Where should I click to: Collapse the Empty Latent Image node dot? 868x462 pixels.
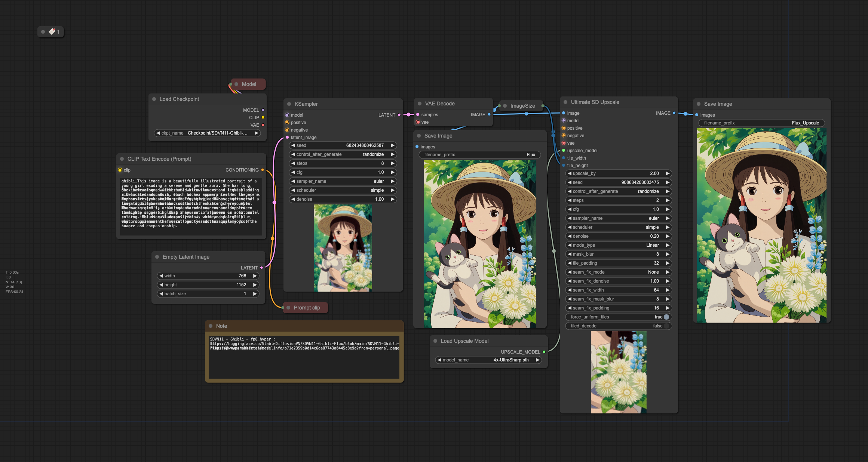coord(157,257)
